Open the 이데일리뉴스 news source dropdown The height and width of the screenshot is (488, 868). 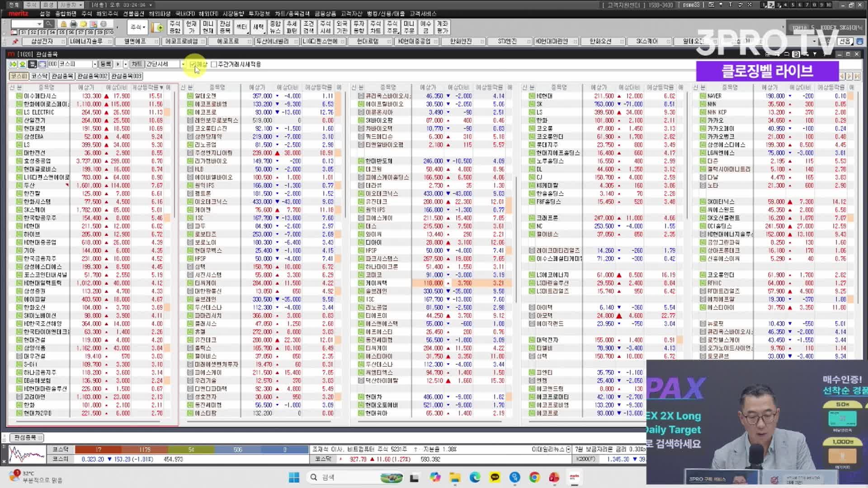tap(569, 449)
